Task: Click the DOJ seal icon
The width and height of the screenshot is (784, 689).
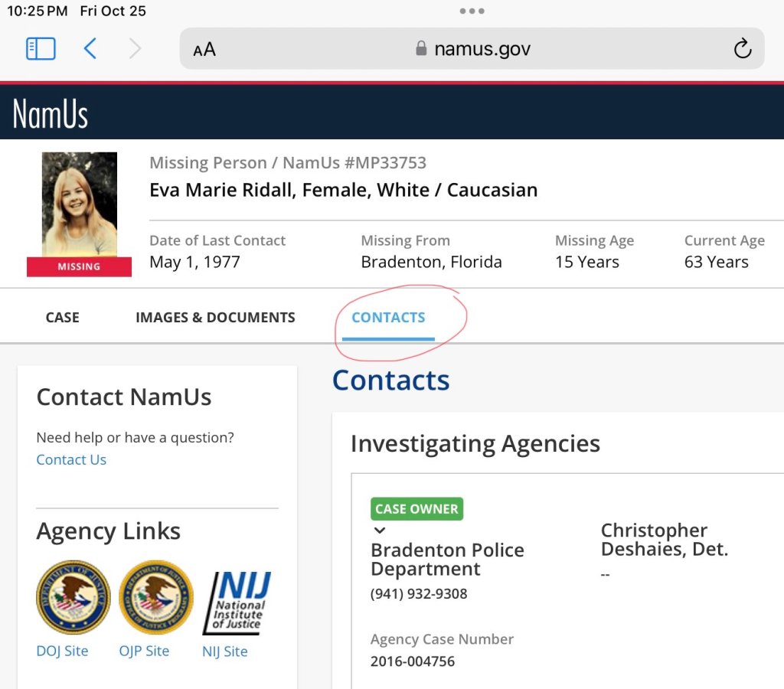Action: (x=73, y=598)
